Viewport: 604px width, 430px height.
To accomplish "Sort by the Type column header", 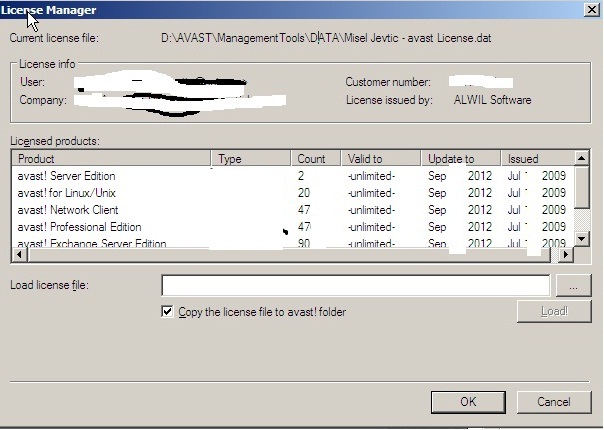I will click(x=251, y=158).
